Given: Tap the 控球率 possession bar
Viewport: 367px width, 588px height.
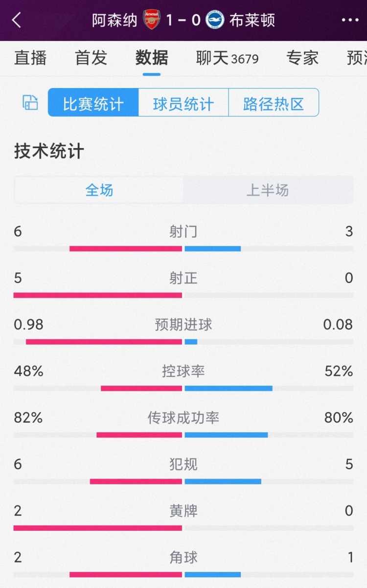Looking at the screenshot, I should (183, 388).
